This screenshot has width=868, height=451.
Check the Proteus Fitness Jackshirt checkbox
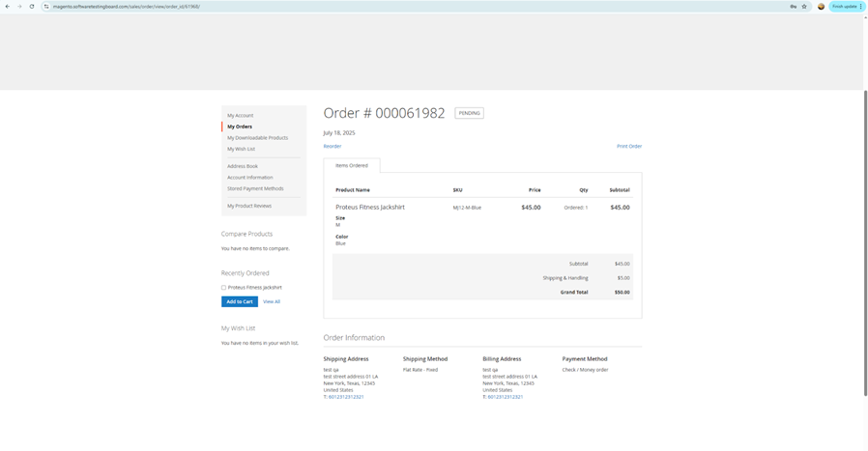point(224,288)
